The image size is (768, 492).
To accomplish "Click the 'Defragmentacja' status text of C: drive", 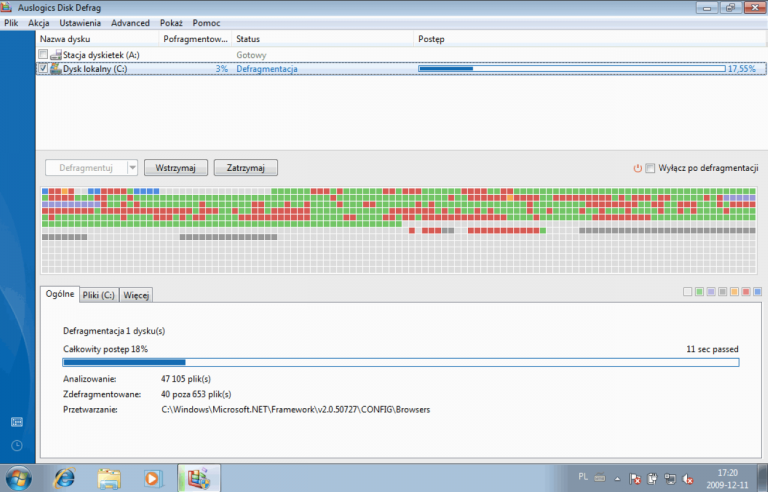I will click(x=267, y=69).
